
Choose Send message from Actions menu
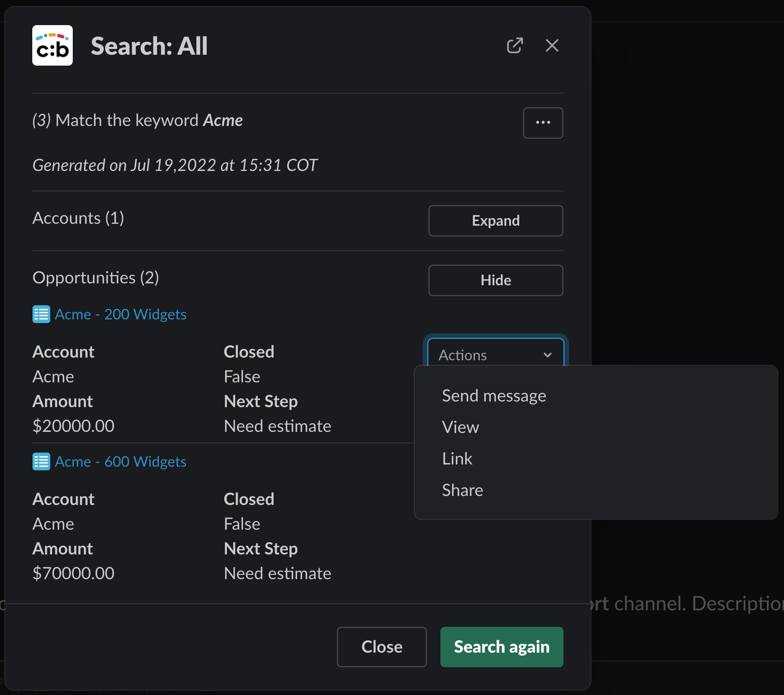click(494, 395)
